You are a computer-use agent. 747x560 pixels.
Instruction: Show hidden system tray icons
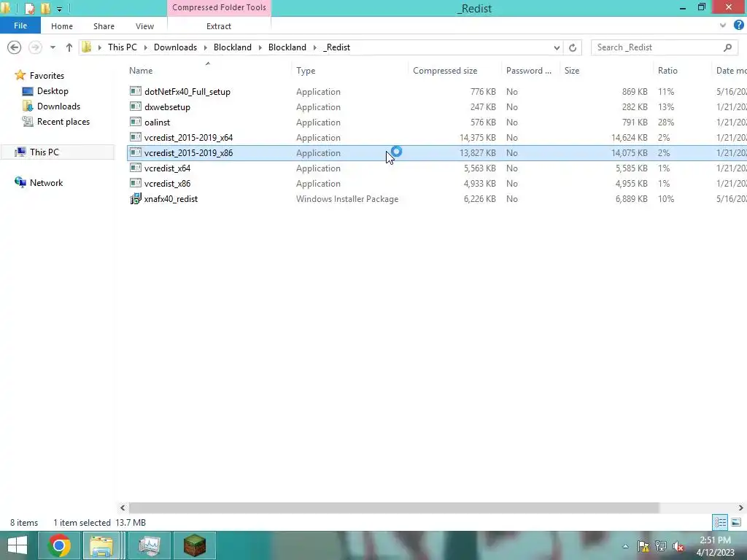625,546
